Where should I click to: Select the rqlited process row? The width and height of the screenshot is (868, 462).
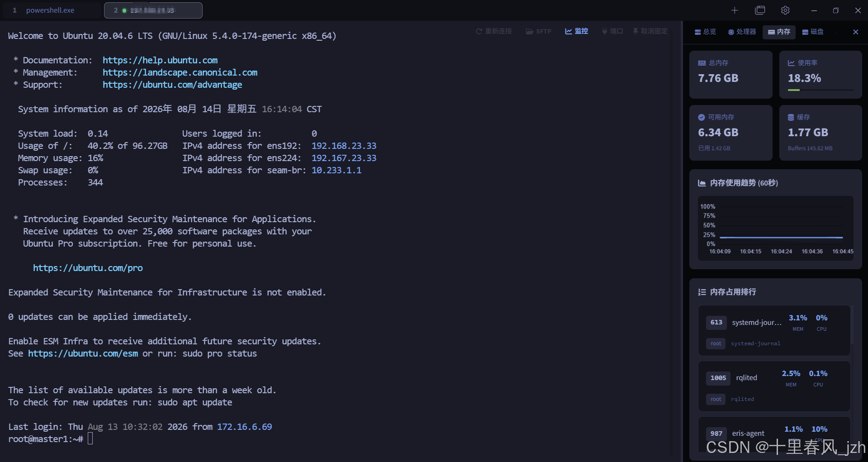coord(774,386)
